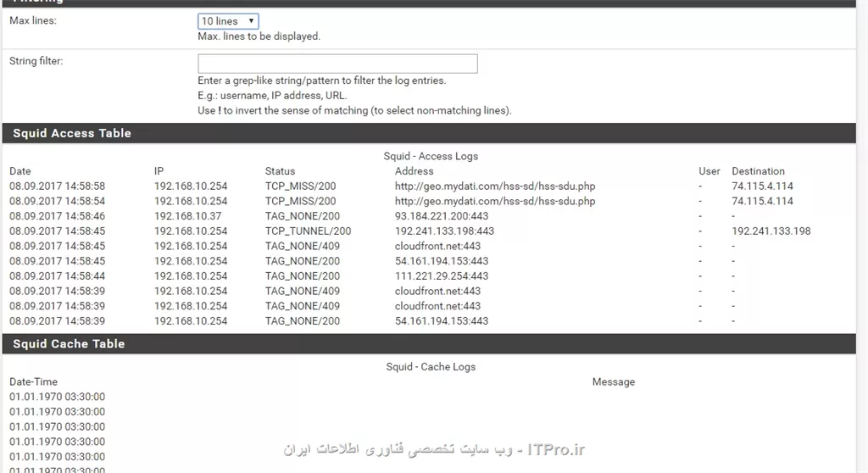Viewport: 868px width, 473px height.
Task: Click the TCP_TUNNEL/200 status cell
Action: click(x=308, y=231)
